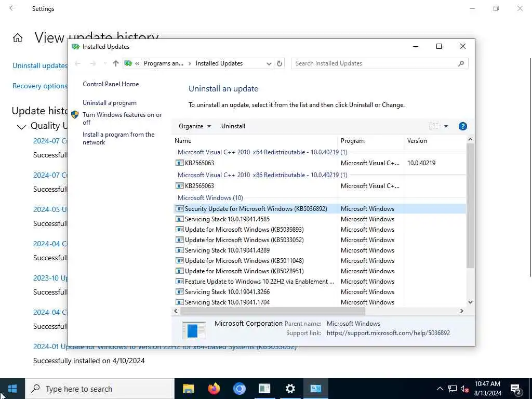Click the Installed Updates title bar icon
Image resolution: width=532 pixels, height=399 pixels.
coord(75,46)
